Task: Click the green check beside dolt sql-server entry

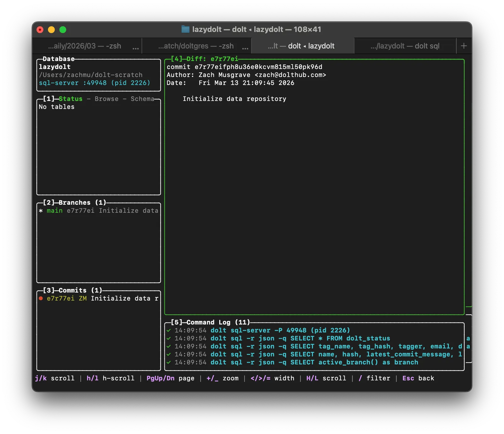Action: coord(169,330)
